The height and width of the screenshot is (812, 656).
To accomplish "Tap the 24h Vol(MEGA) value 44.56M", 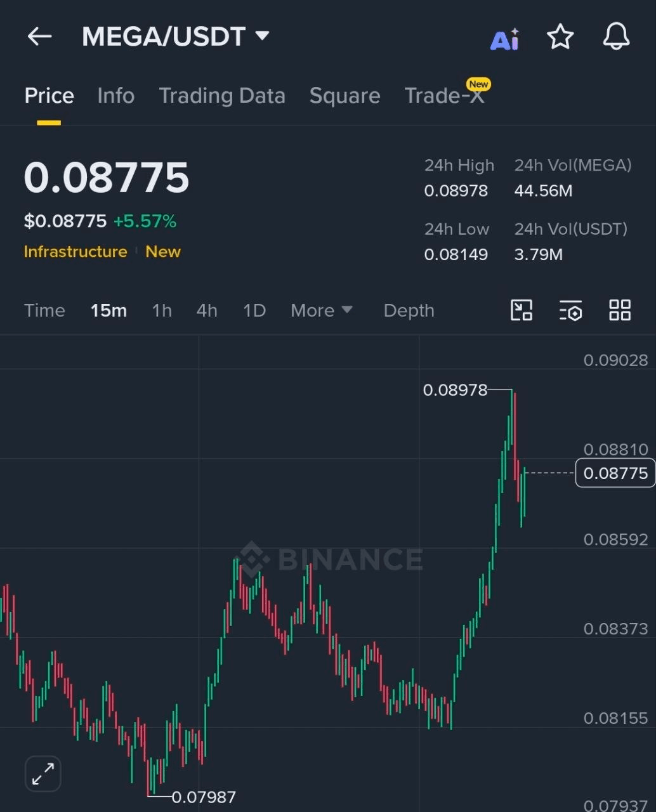I will tap(544, 191).
